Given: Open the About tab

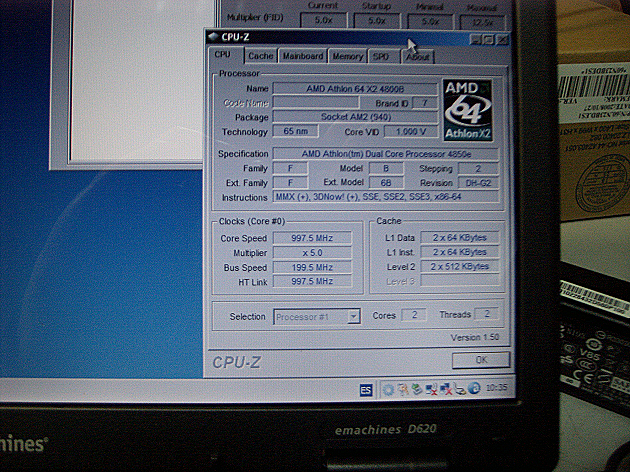Looking at the screenshot, I should click(x=417, y=57).
